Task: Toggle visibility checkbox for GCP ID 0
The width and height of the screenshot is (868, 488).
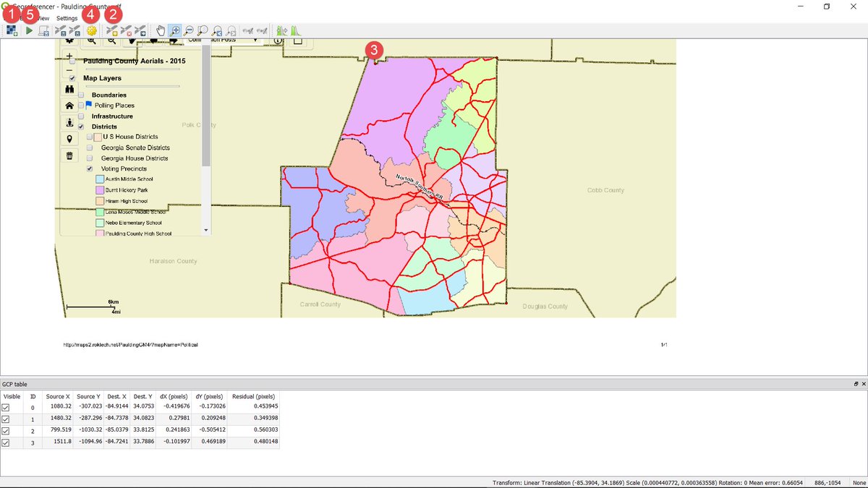Action: point(6,408)
